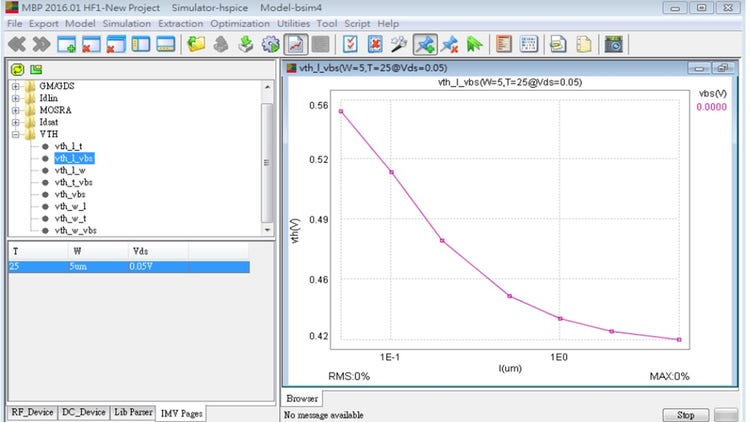The width and height of the screenshot is (750, 422).
Task: Click the gear settings toolbar icon
Action: click(269, 44)
